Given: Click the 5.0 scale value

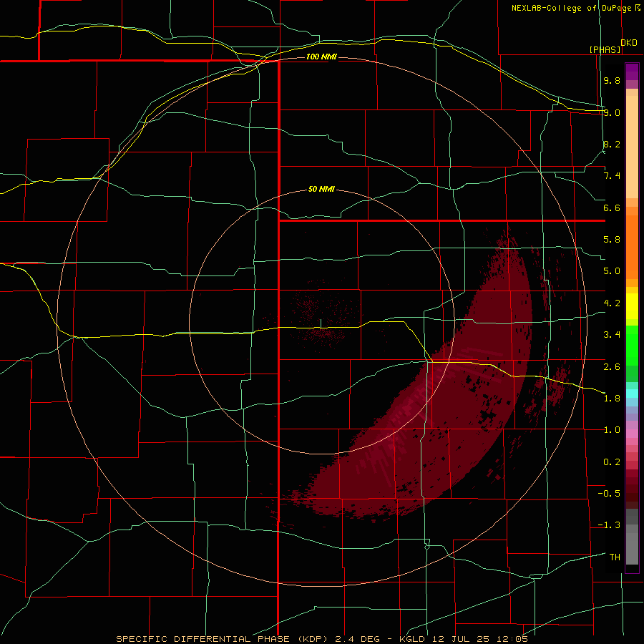Looking at the screenshot, I should [x=612, y=271].
